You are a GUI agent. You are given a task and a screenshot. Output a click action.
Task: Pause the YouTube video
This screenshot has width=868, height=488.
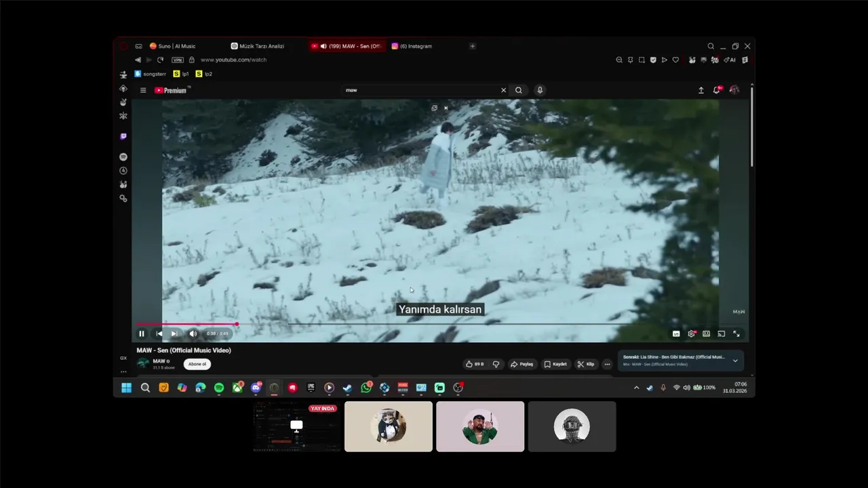point(141,333)
